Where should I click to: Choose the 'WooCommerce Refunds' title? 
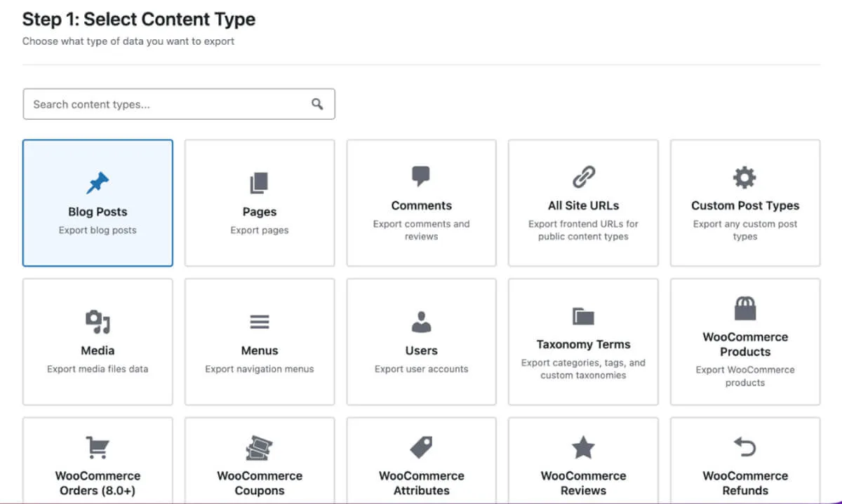745,483
